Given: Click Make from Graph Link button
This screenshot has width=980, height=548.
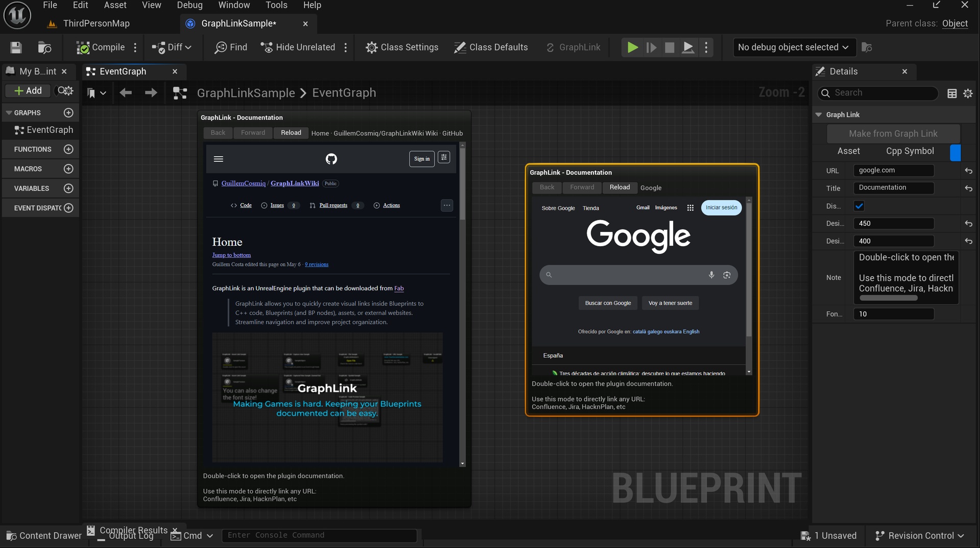Looking at the screenshot, I should [x=893, y=134].
